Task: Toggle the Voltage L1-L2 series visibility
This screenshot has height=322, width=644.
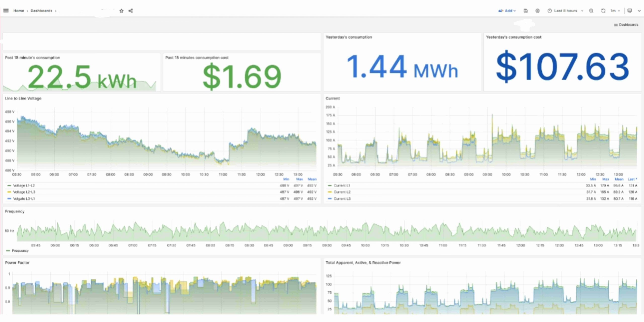Action: [24, 185]
